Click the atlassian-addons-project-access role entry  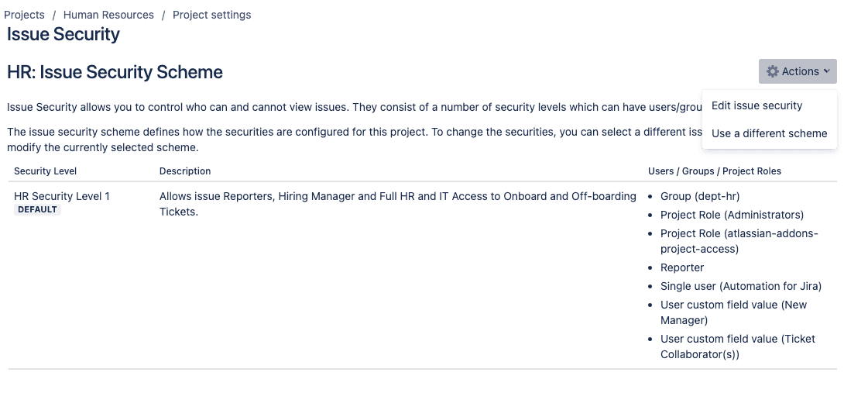pyautogui.click(x=739, y=241)
